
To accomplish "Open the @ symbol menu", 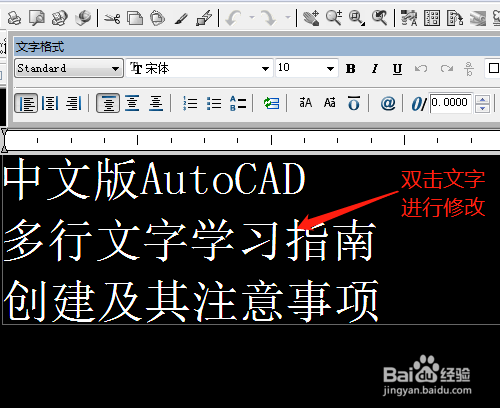I will click(388, 103).
